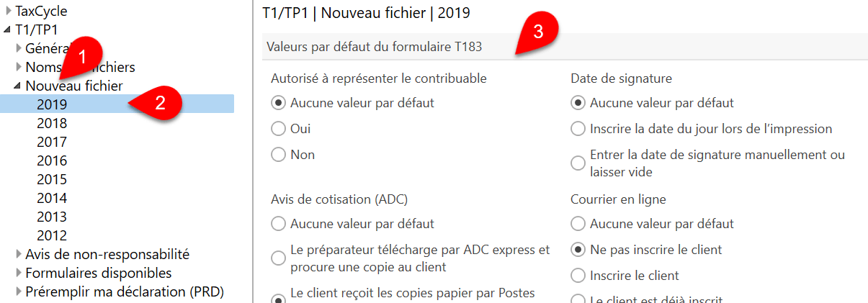The height and width of the screenshot is (303, 868).
Task: Select the 2018 year tree item
Action: [52, 123]
